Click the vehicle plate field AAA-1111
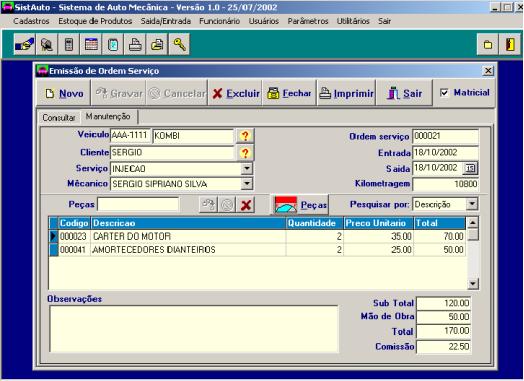Screen dimensions: 524x381 130,135
